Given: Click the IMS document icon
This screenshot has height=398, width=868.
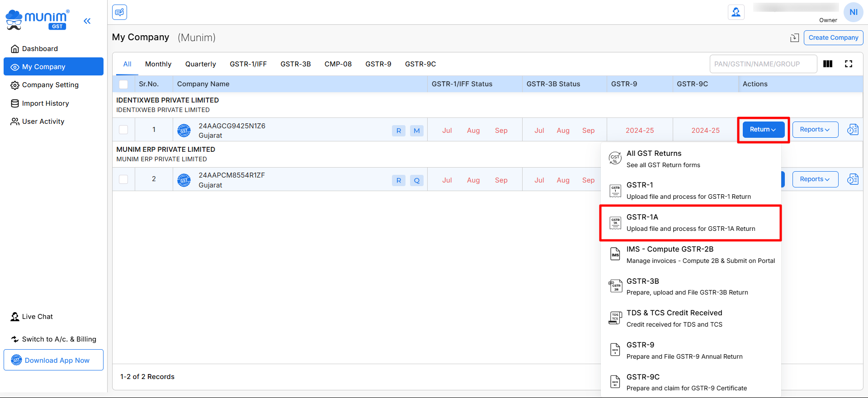Looking at the screenshot, I should click(x=615, y=254).
